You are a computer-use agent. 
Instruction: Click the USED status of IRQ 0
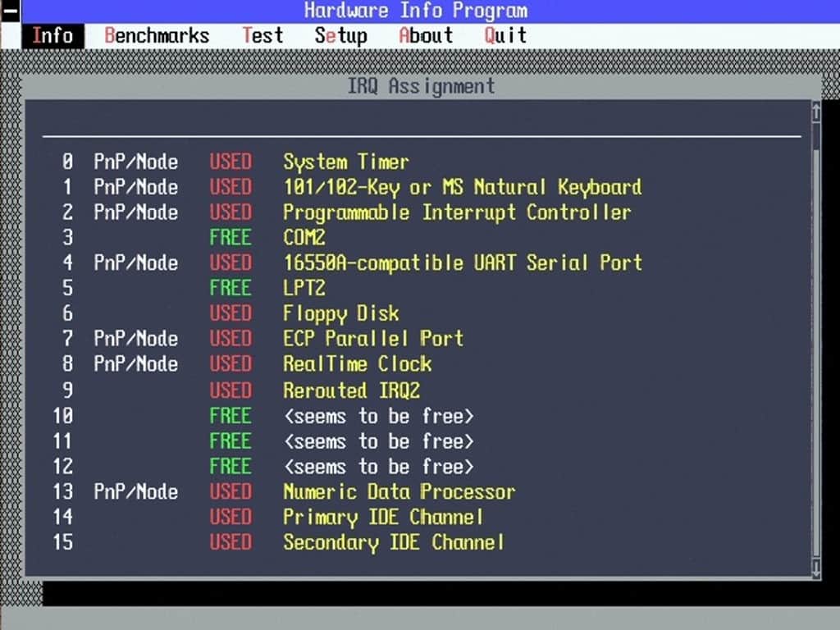click(231, 162)
